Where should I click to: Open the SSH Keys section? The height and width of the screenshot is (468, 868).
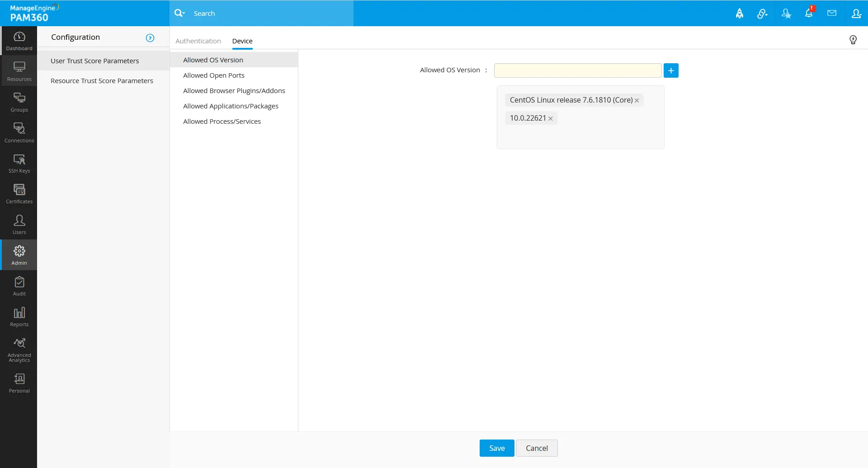tap(19, 164)
